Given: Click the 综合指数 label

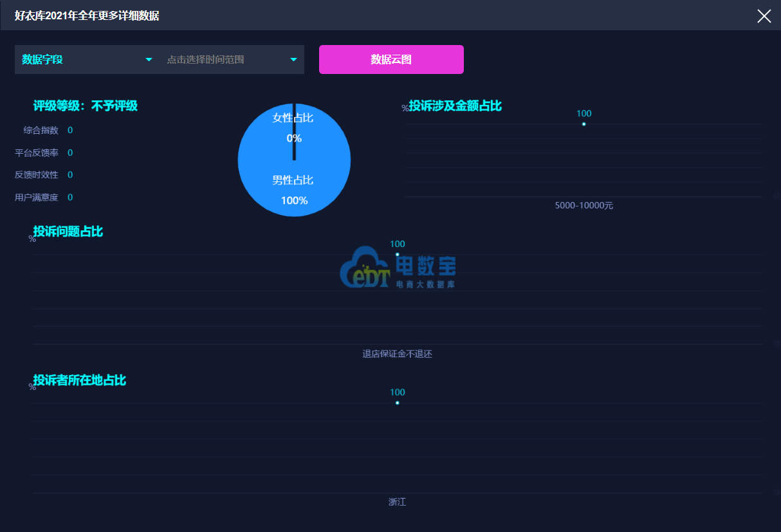Looking at the screenshot, I should coord(41,131).
